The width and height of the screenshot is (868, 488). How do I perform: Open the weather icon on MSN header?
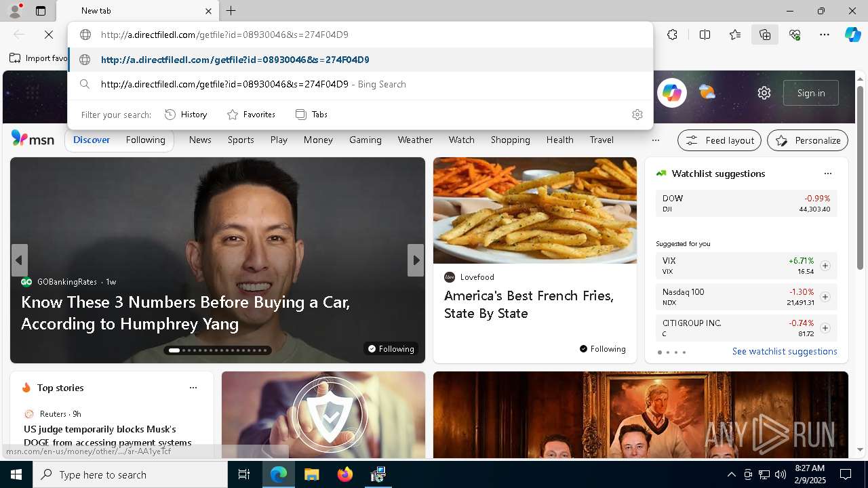pyautogui.click(x=707, y=92)
